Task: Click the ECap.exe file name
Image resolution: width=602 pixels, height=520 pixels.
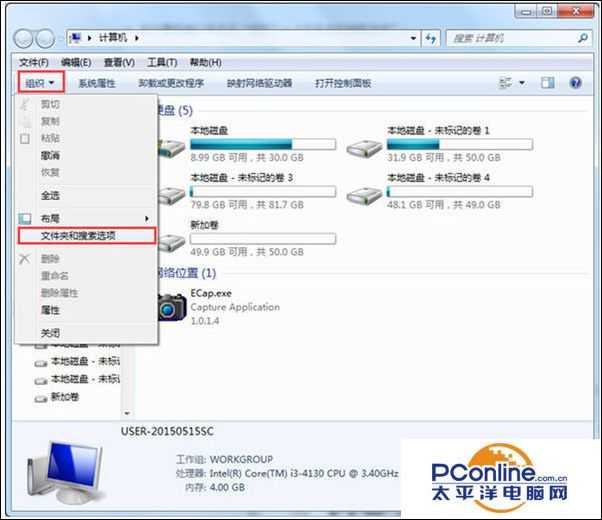Action: (211, 293)
